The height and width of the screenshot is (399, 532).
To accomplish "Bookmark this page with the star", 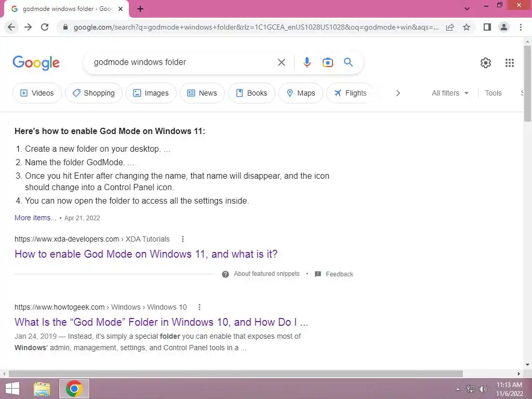I will [467, 27].
